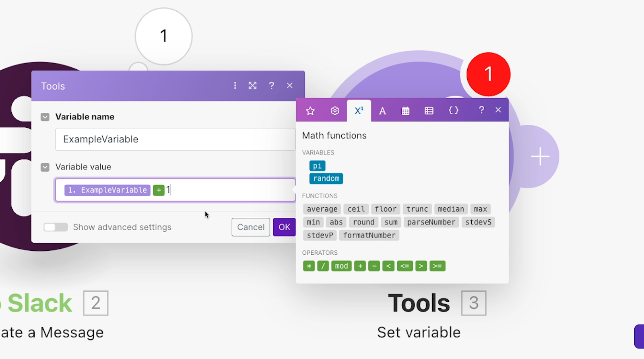Screen dimensions: 644x359
Task: Insert the max function
Action: point(481,209)
